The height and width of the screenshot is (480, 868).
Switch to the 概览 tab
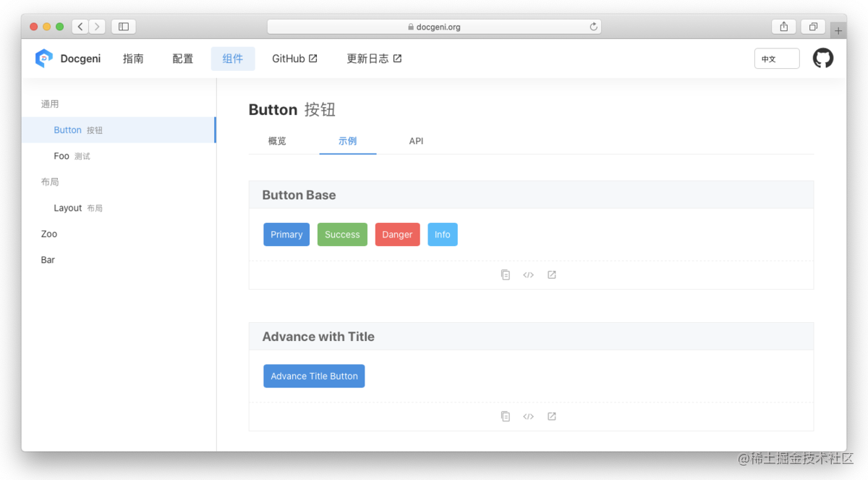coord(277,141)
